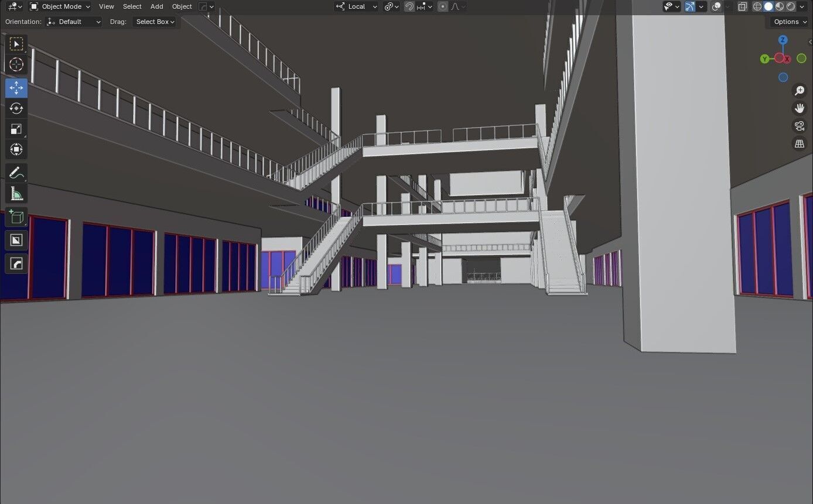This screenshot has width=813, height=504.
Task: Open the shading options dropdown
Action: pyautogui.click(x=802, y=6)
